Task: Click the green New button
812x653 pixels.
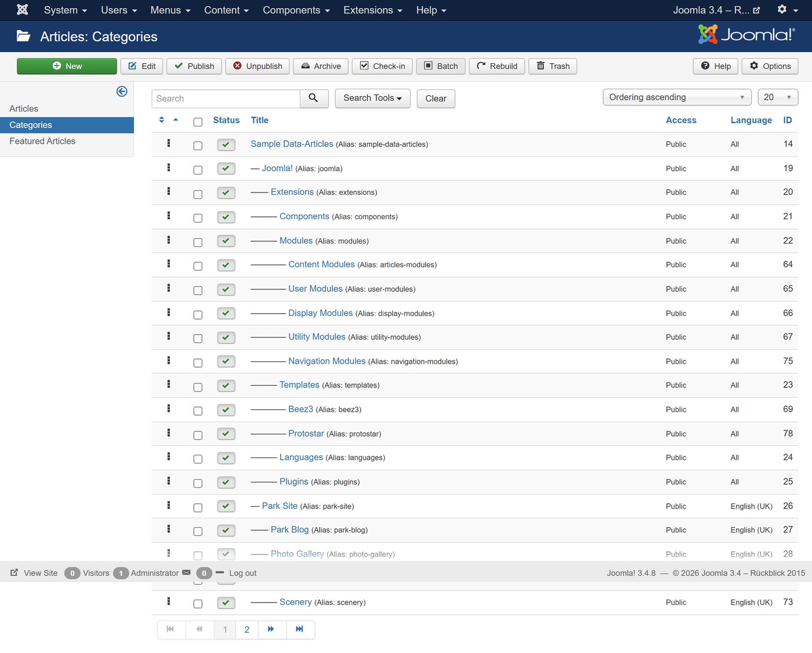Action: pos(67,66)
